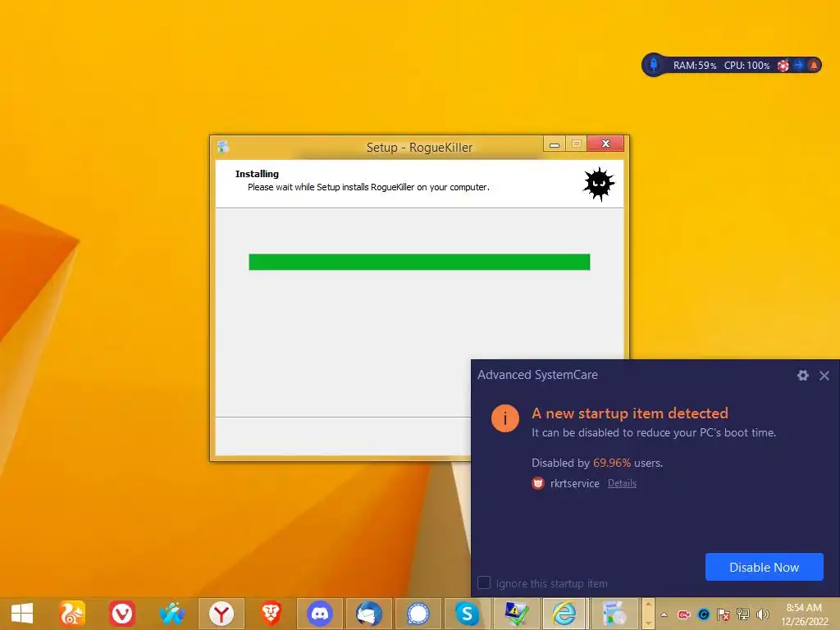The image size is (840, 630).
Task: Open the network status tray icon
Action: 743,614
